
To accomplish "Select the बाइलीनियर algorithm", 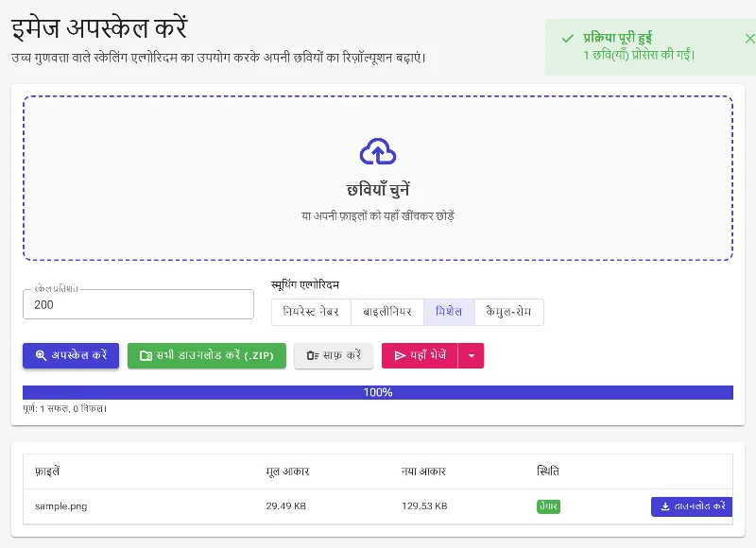I will click(x=387, y=312).
